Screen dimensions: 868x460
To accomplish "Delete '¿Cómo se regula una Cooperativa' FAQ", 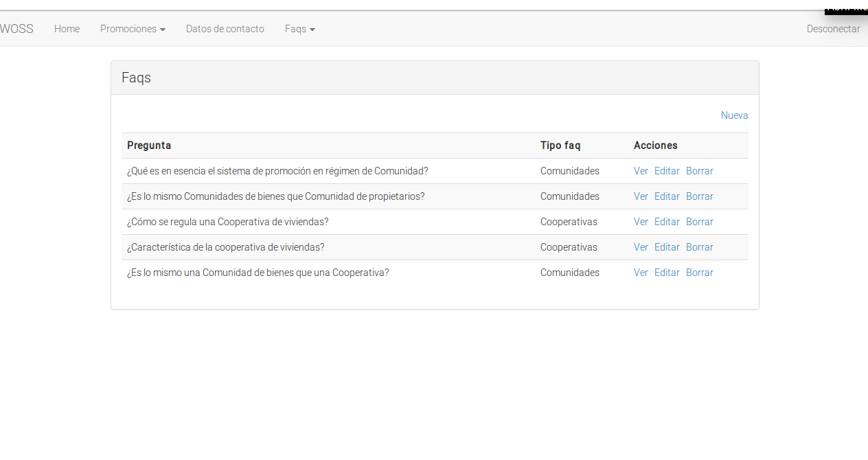I will (699, 222).
